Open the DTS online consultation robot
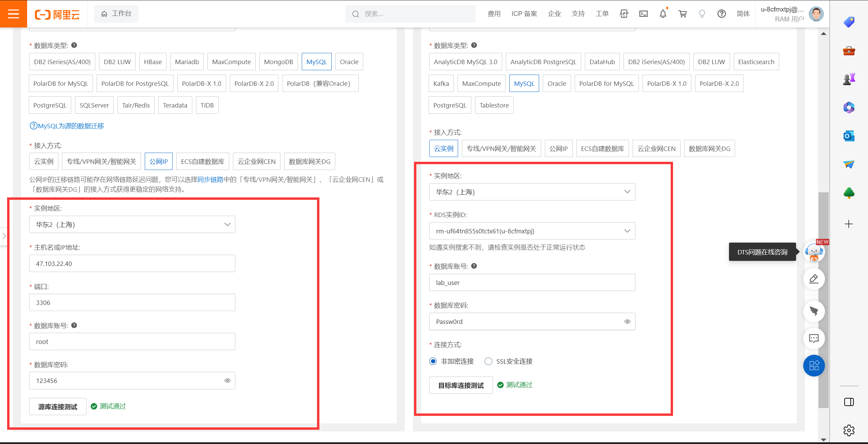 click(814, 252)
